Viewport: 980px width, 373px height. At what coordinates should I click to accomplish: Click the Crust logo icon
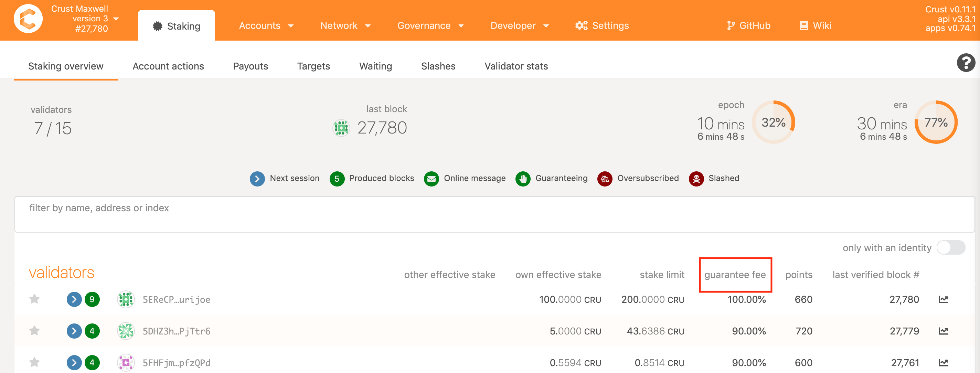point(28,19)
